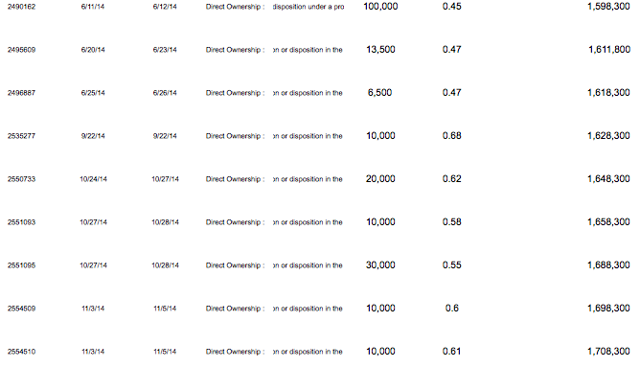Click the 0.68 price cell
The height and width of the screenshot is (367, 640).
[452, 136]
